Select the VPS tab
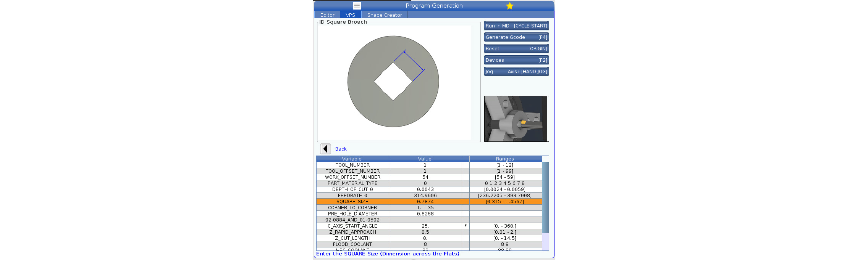The width and height of the screenshot is (868, 260). click(x=350, y=15)
